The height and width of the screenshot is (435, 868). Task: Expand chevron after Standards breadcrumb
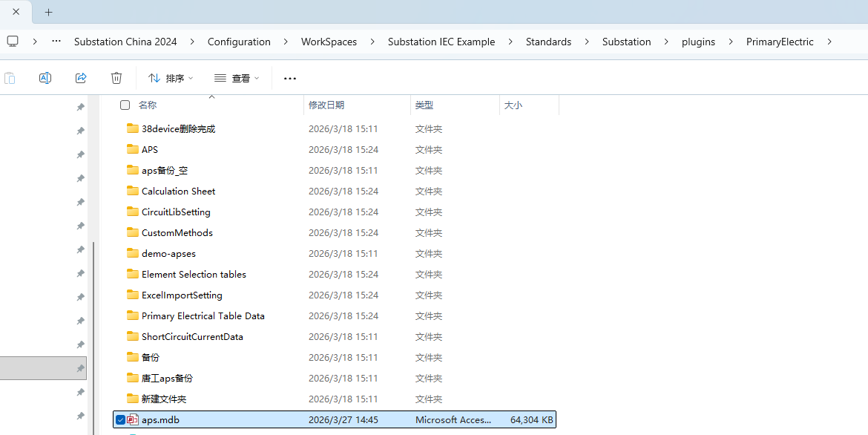click(x=587, y=42)
